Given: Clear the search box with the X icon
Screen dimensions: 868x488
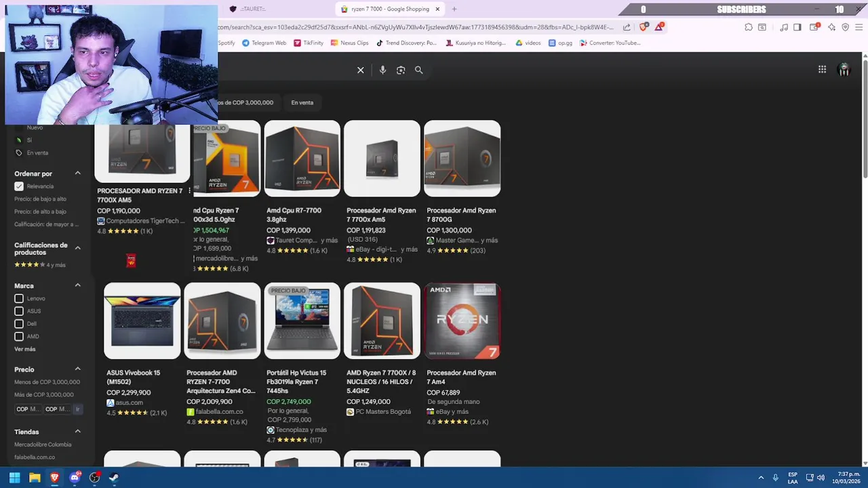Looking at the screenshot, I should point(361,70).
